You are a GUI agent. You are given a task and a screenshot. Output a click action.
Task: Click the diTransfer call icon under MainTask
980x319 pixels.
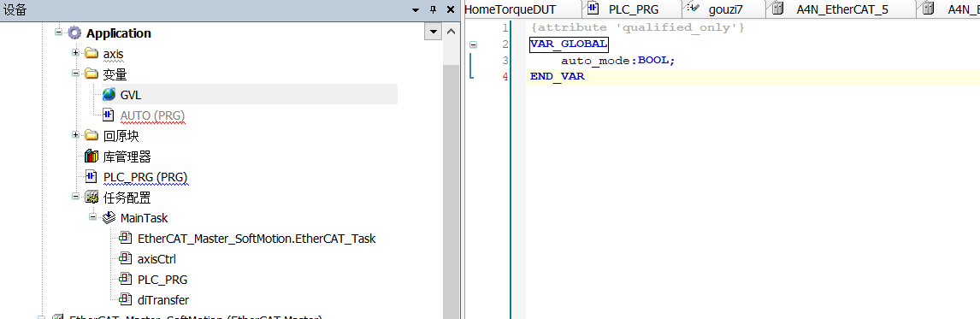pyautogui.click(x=126, y=299)
